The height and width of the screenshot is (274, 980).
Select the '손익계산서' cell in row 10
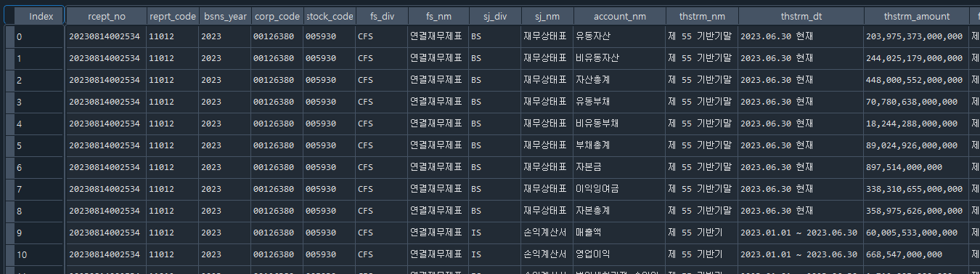pos(547,254)
